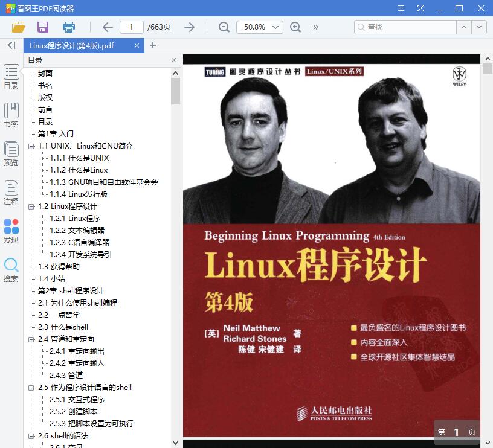Jump to 版权 in the outline

pos(45,98)
